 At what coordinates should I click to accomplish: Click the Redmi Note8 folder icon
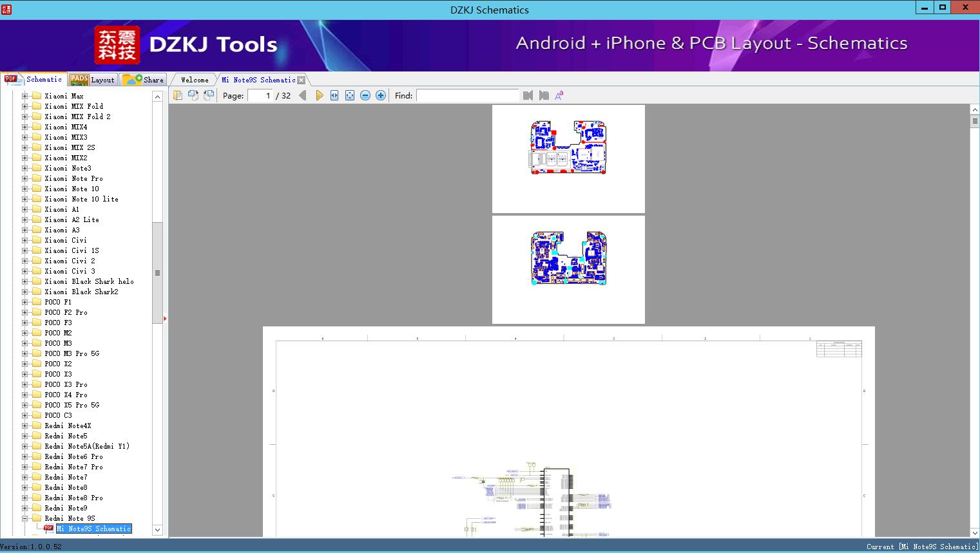point(37,487)
